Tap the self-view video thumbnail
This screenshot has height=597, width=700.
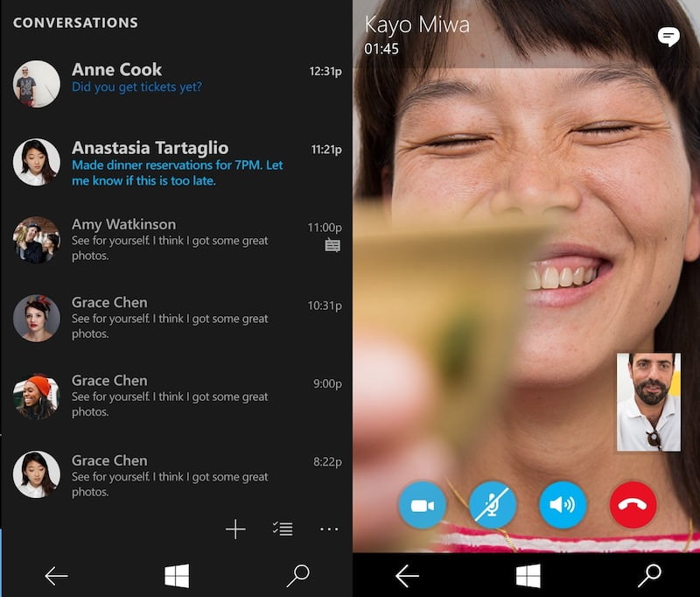point(648,402)
